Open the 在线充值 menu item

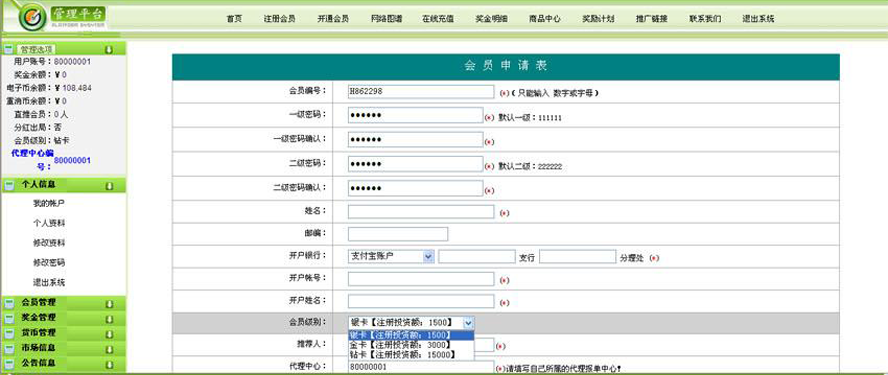(438, 19)
